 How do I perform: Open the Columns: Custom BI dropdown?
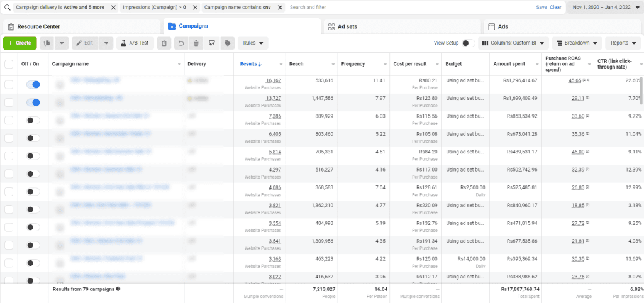point(513,43)
